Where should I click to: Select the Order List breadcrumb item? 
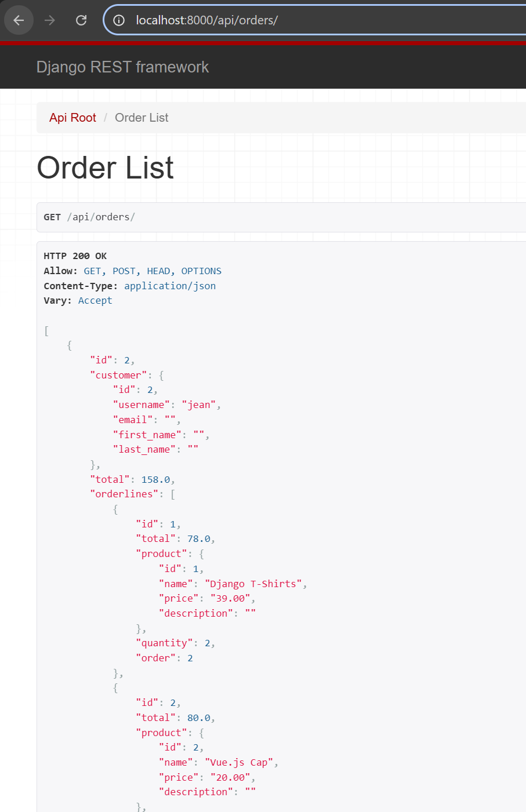tap(142, 118)
